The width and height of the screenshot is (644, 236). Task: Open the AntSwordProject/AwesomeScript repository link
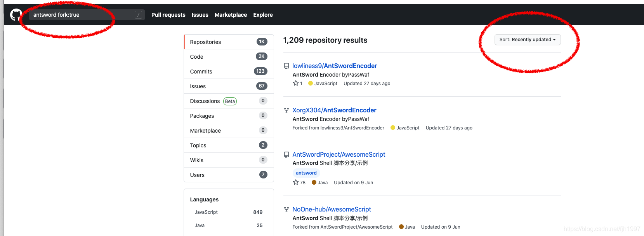tap(338, 155)
